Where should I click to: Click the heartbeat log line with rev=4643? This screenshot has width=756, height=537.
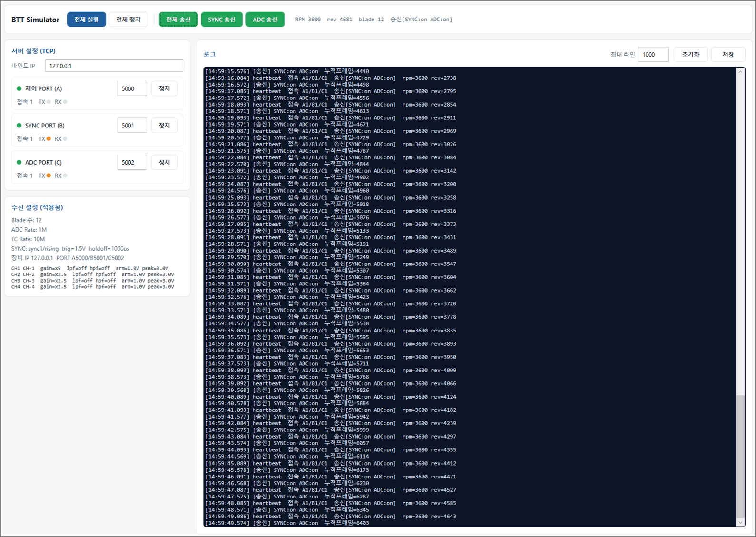click(331, 517)
